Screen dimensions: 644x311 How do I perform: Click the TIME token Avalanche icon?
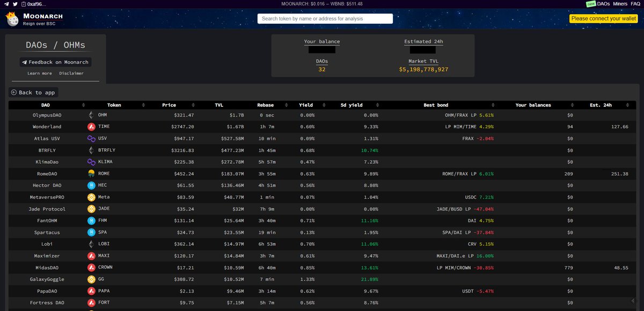[x=91, y=127]
